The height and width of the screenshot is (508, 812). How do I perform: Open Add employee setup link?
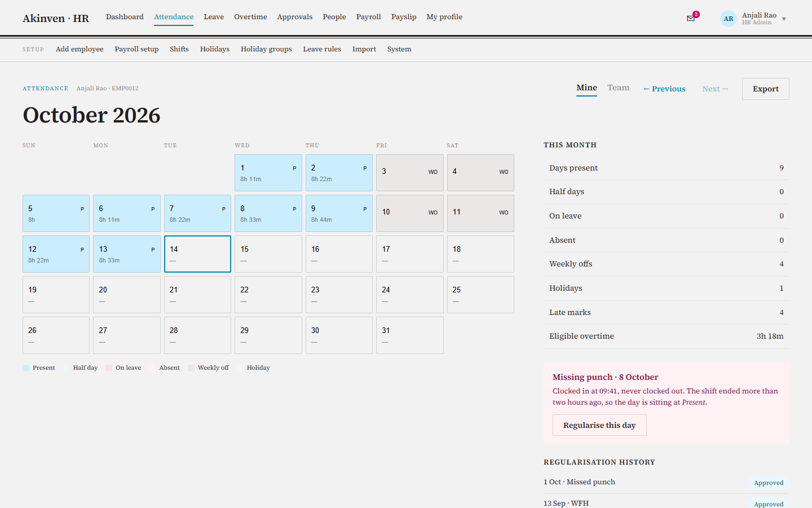pyautogui.click(x=80, y=49)
